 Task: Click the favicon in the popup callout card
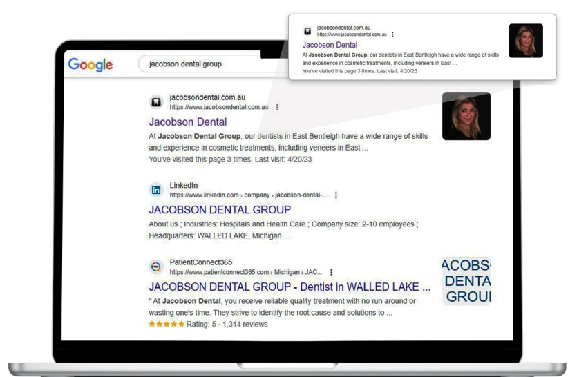click(x=307, y=31)
